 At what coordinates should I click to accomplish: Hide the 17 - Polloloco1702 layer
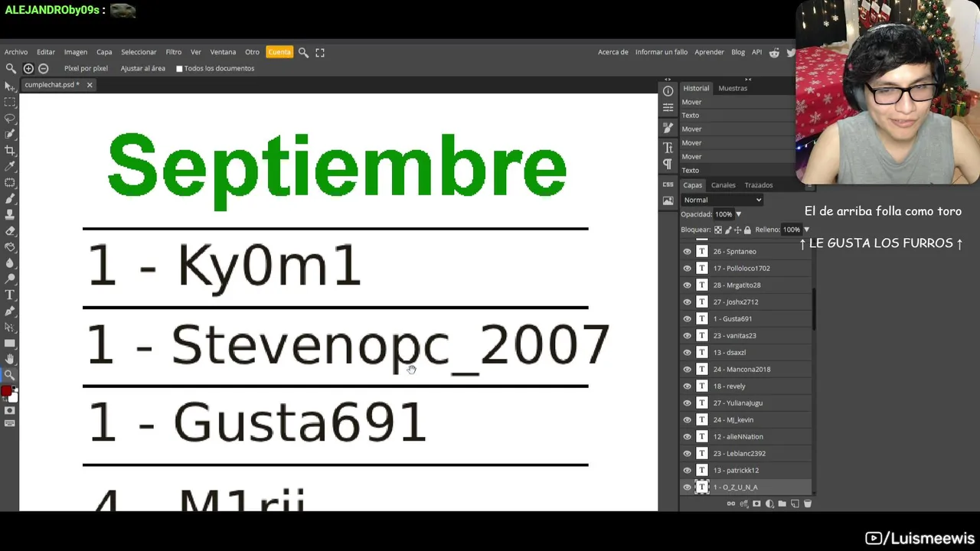tap(687, 268)
